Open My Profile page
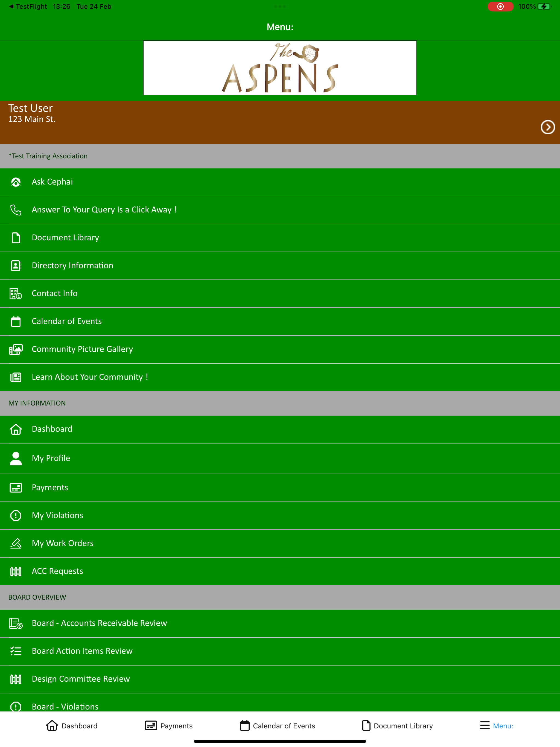This screenshot has width=560, height=747. [x=280, y=458]
